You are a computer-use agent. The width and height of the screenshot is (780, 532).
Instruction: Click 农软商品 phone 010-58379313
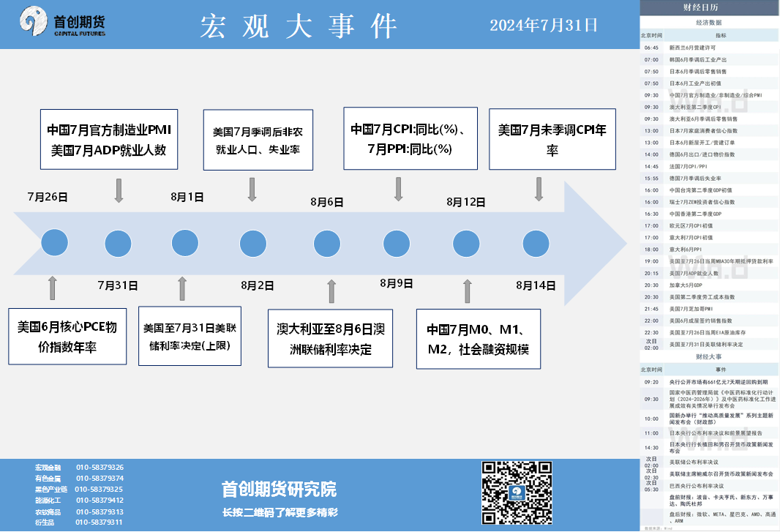[100, 512]
